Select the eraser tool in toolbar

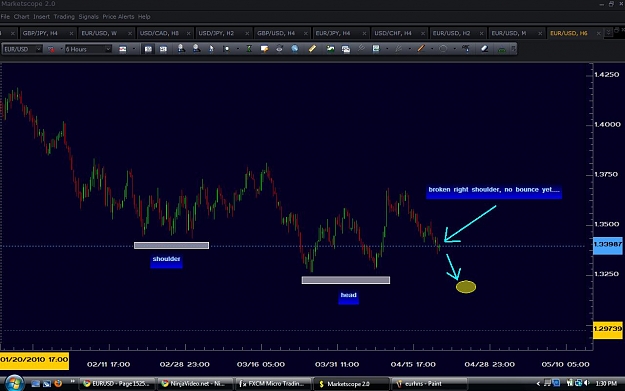(x=484, y=49)
